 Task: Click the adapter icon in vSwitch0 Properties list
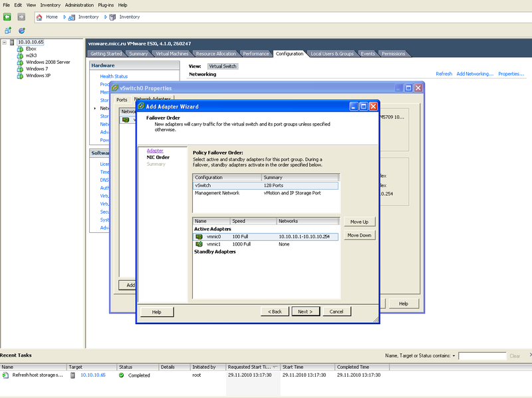pos(126,120)
